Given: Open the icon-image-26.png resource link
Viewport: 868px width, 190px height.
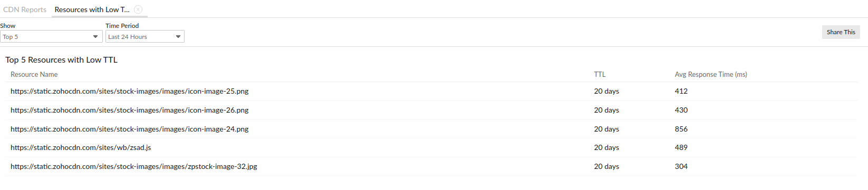Looking at the screenshot, I should [x=129, y=110].
